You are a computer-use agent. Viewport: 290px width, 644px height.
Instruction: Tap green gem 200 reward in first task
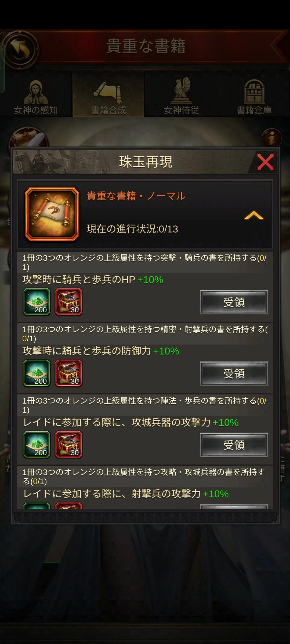37,302
